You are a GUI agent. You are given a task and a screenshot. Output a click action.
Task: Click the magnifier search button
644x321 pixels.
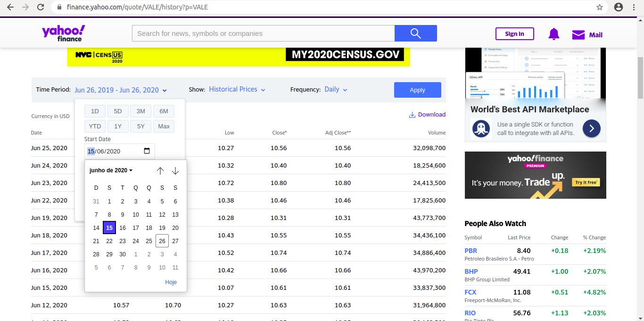[x=415, y=33]
